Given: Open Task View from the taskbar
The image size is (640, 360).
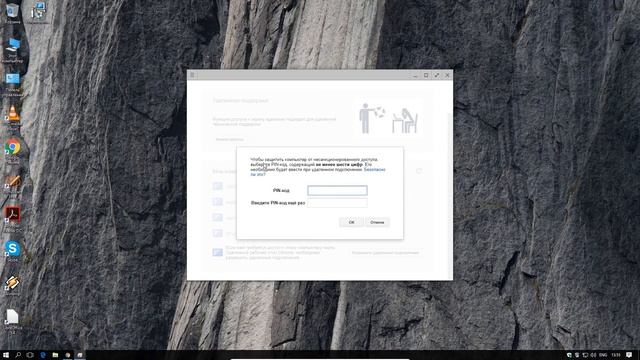Looking at the screenshot, I should tap(30, 355).
